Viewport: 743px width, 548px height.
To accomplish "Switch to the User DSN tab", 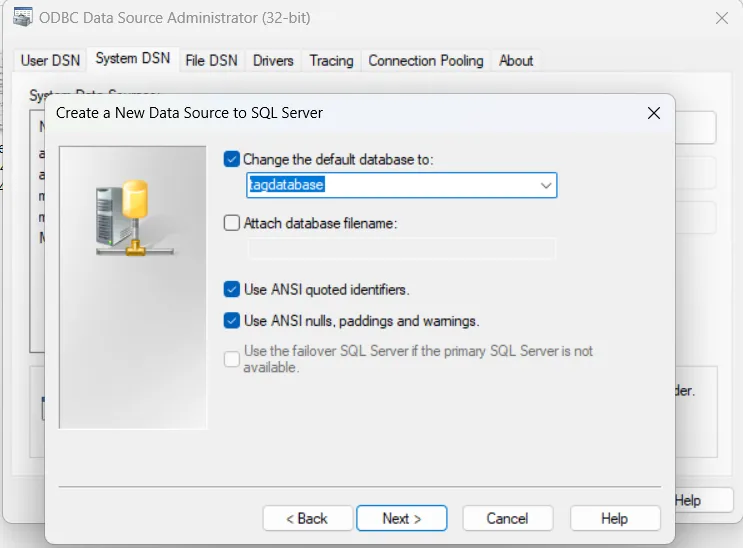I will 50,60.
